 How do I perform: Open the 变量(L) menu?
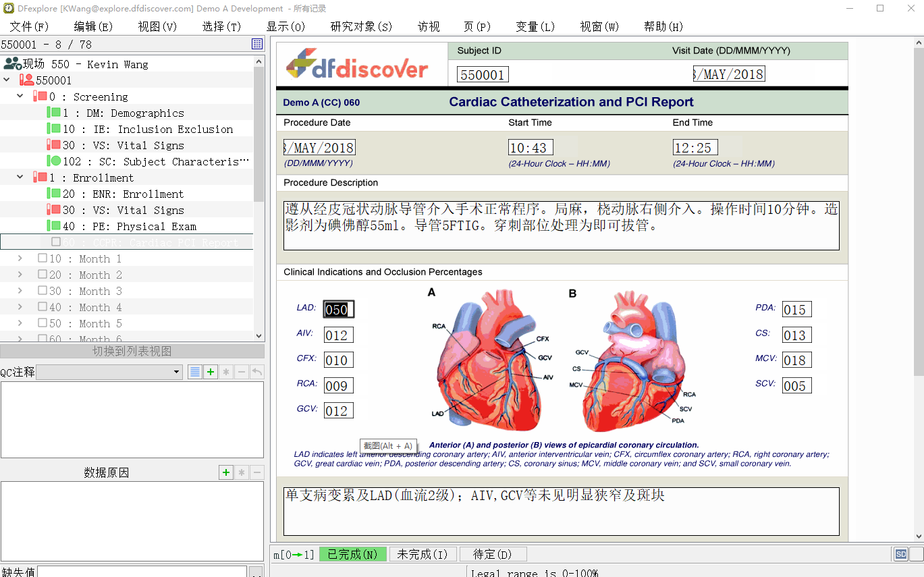[535, 26]
